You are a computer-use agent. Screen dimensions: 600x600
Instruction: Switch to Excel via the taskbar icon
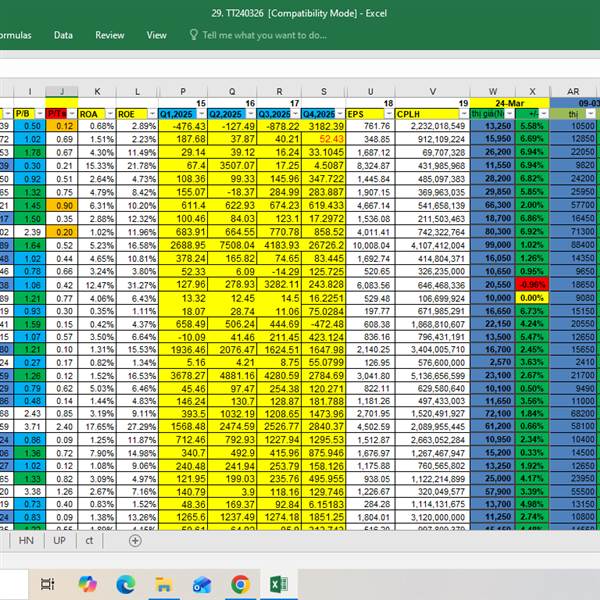pos(279,584)
